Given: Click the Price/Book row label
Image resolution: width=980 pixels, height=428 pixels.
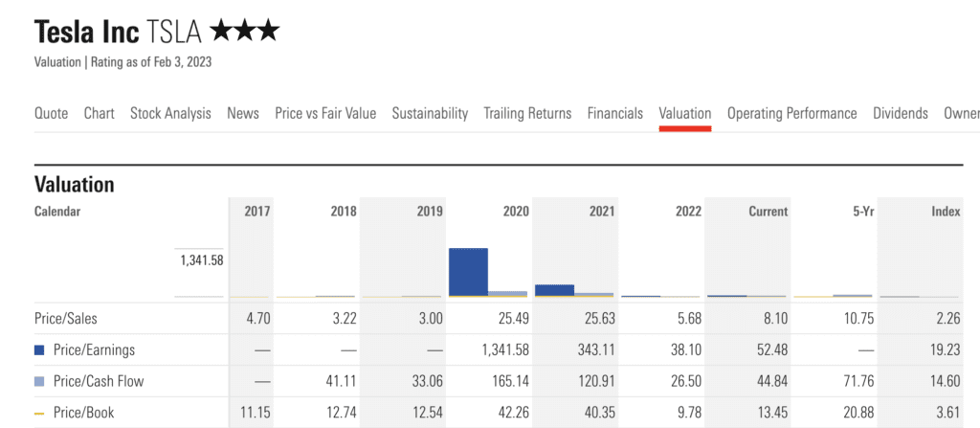Looking at the screenshot, I should coord(84,413).
